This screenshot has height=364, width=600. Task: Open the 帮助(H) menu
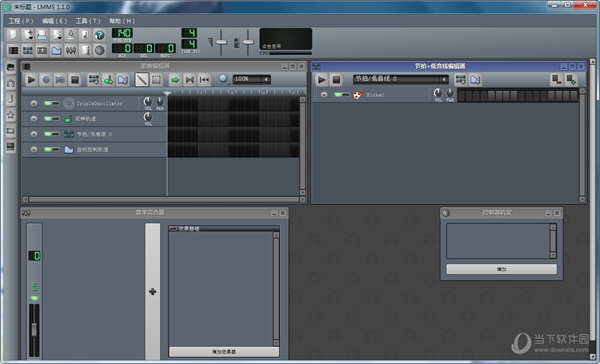(122, 21)
